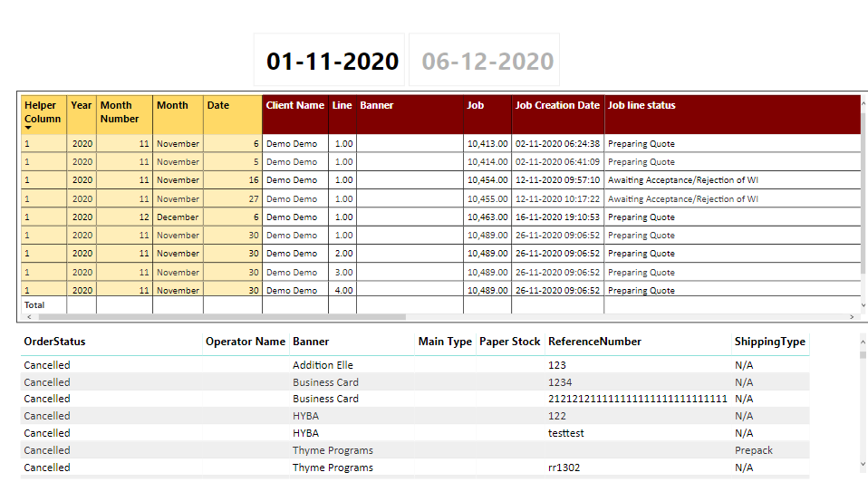The image size is (868, 482).
Task: Select job 10,414.00 cell
Action: pyautogui.click(x=487, y=161)
